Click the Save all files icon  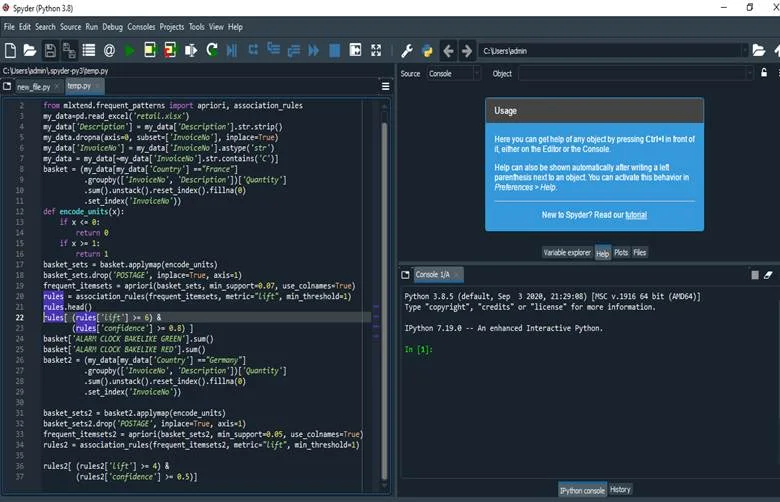(69, 50)
